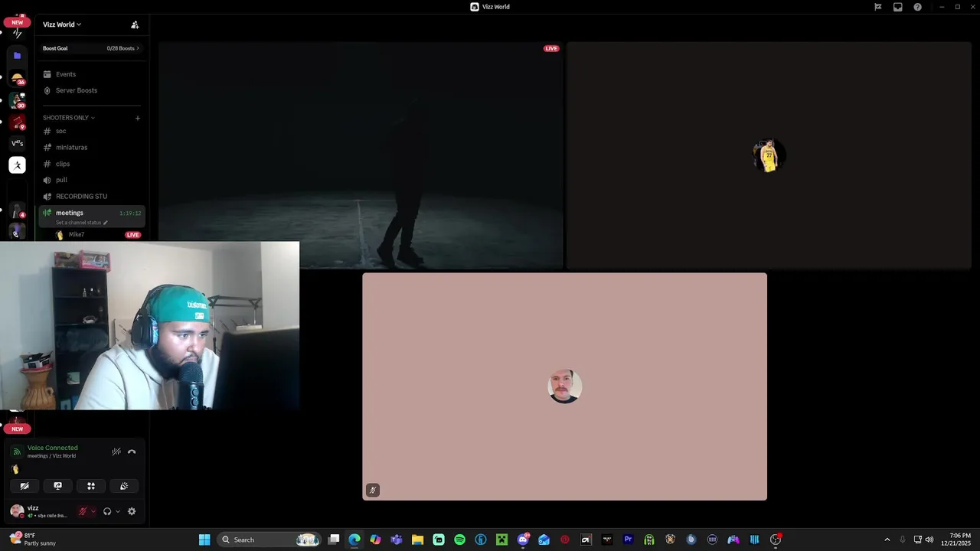
Task: Expand the Vizz World server dropdown
Action: tap(62, 24)
